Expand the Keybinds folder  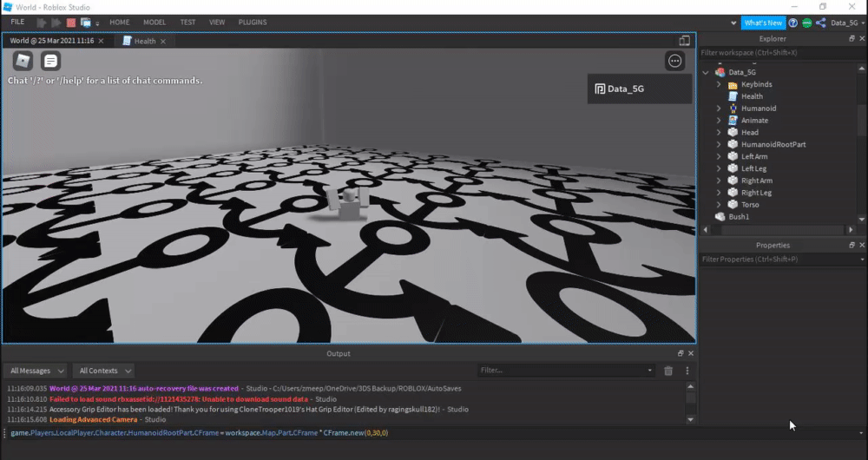click(x=719, y=85)
